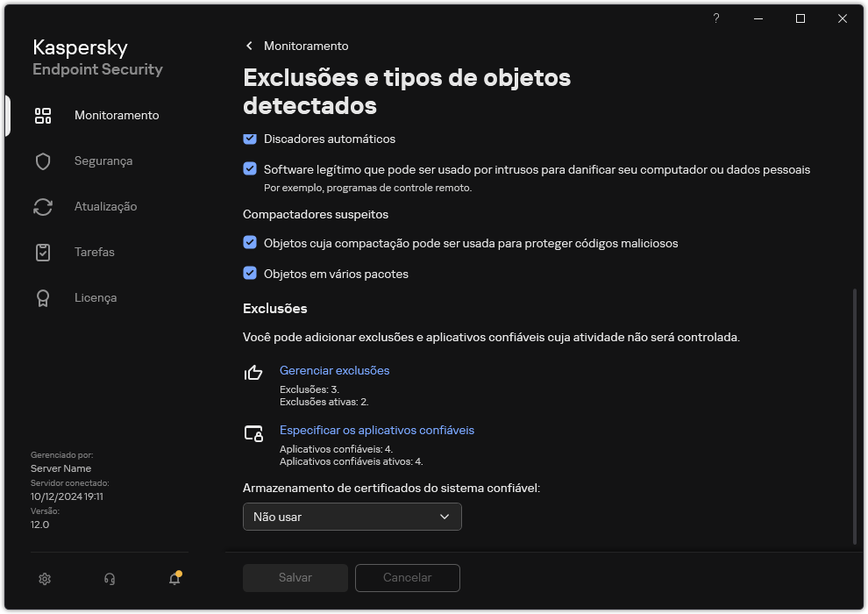Select the Segurança shield icon

[x=42, y=161]
